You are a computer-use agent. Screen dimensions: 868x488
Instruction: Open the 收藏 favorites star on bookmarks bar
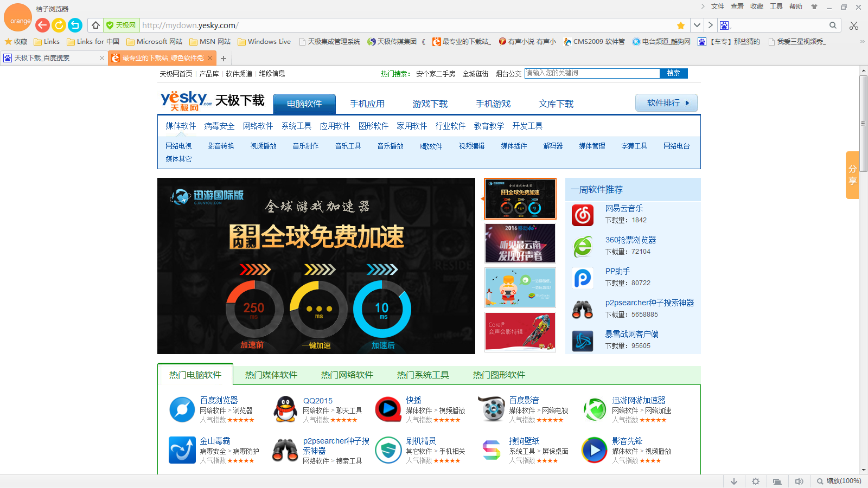[16, 42]
